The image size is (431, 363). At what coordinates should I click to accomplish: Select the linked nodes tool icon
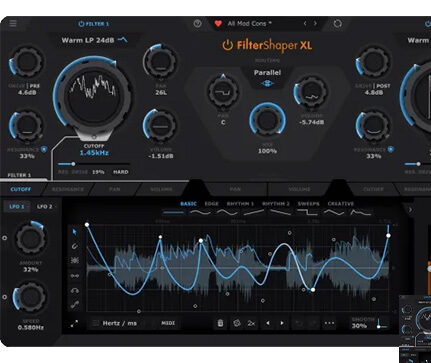pos(75,276)
